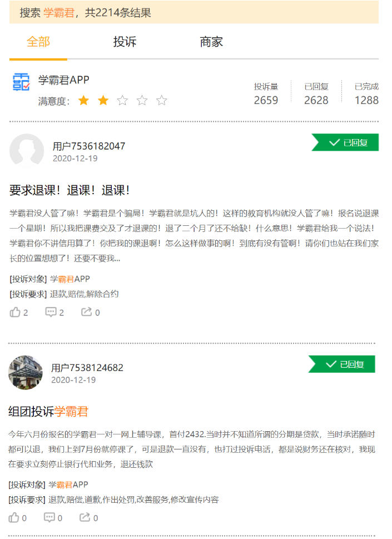Open avatar of 用户7536182047
Image resolution: width=392 pixels, height=539 pixels.
tap(27, 151)
